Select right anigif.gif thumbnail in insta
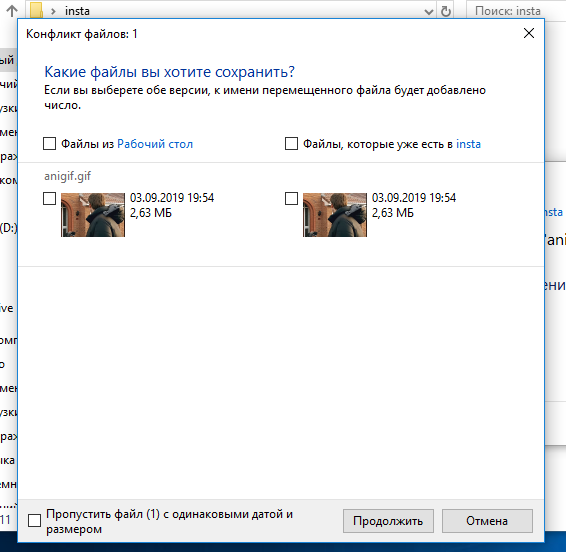This screenshot has height=552, width=566. pyautogui.click(x=335, y=215)
